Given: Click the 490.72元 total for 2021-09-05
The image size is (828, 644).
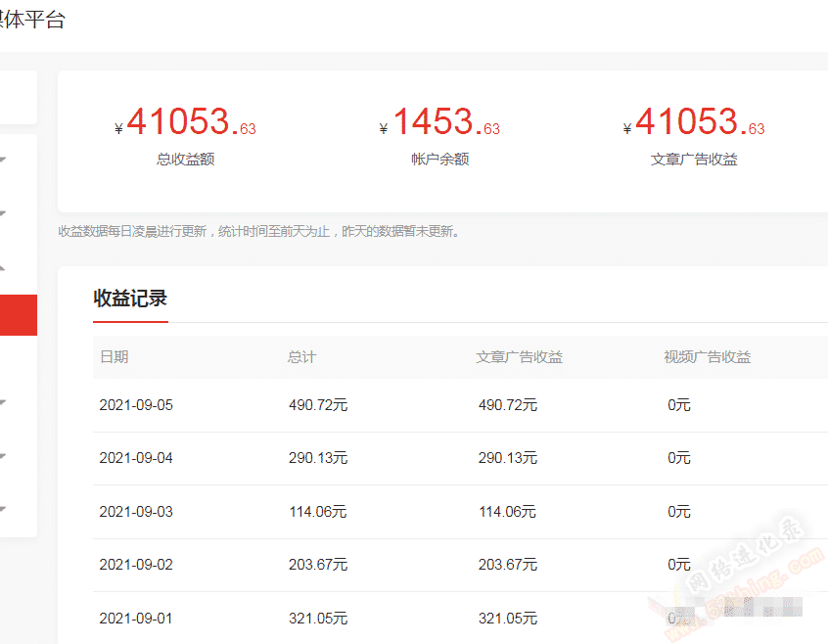Looking at the screenshot, I should [x=318, y=405].
